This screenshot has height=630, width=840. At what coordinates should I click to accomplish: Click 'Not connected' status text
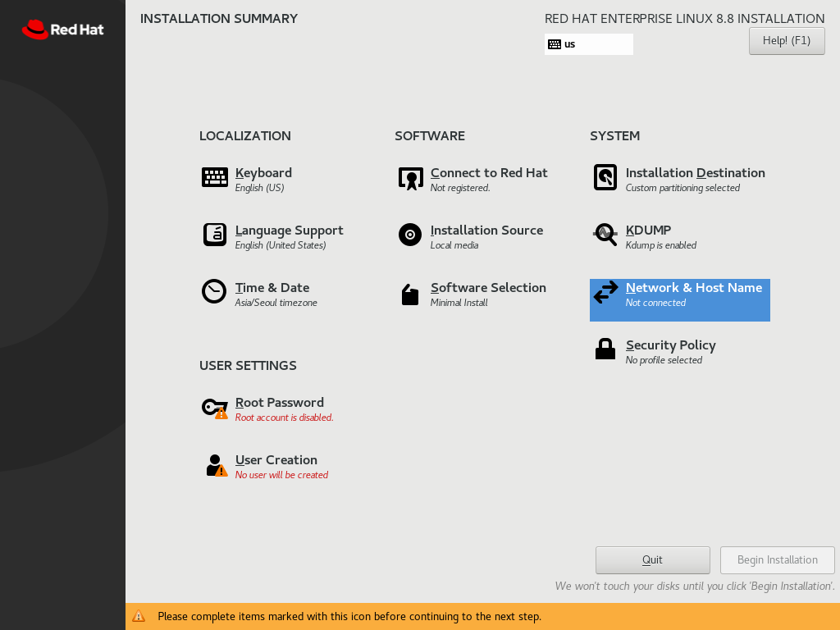[x=655, y=303]
